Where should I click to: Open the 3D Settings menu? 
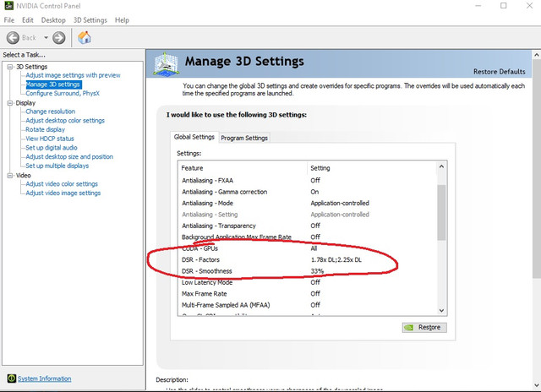90,20
